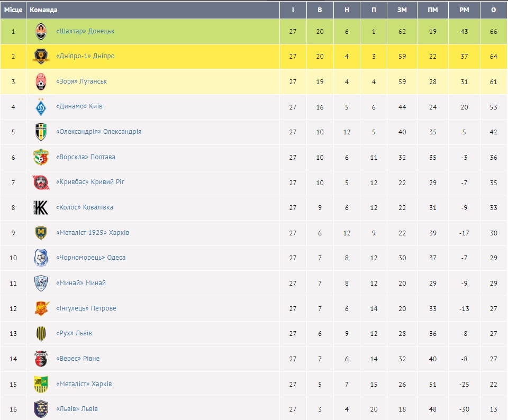508x420 pixels.
Task: Click the Chornomorets Odesa club logo
Action: pyautogui.click(x=41, y=258)
